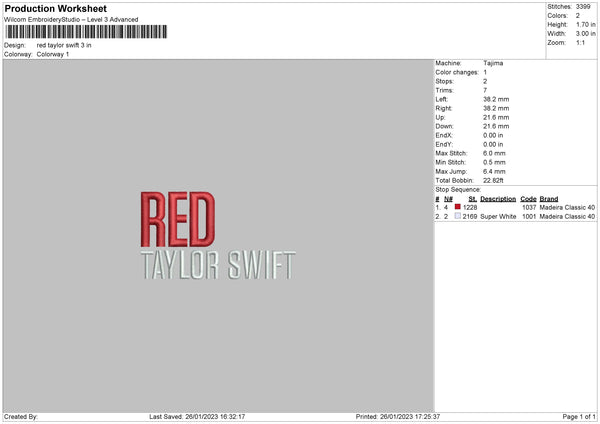Click the 'St.' column header
Viewport: 600px width, 424px height.
[473, 199]
